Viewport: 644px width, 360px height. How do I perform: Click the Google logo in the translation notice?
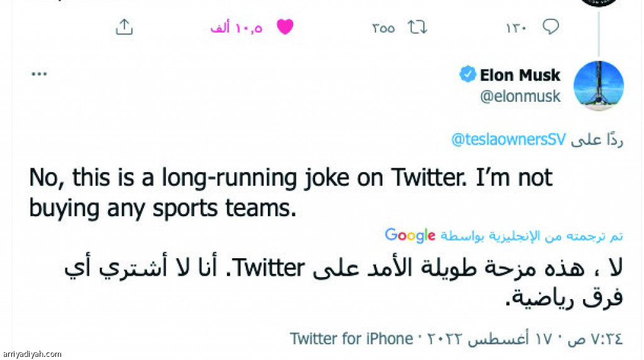click(410, 236)
